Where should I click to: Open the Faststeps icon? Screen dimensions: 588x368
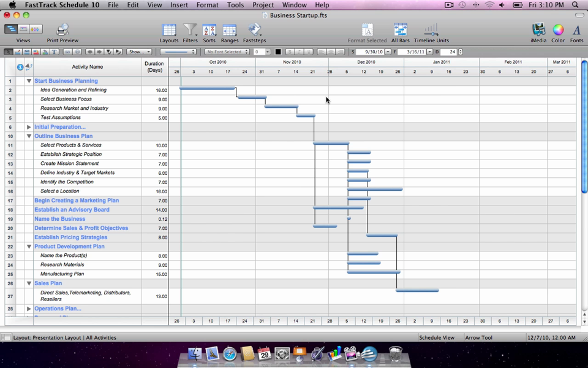(x=254, y=30)
